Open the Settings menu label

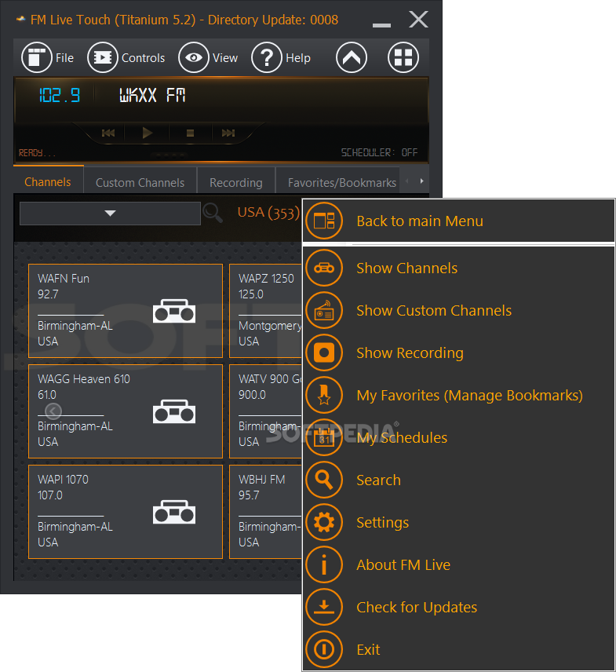pos(382,522)
